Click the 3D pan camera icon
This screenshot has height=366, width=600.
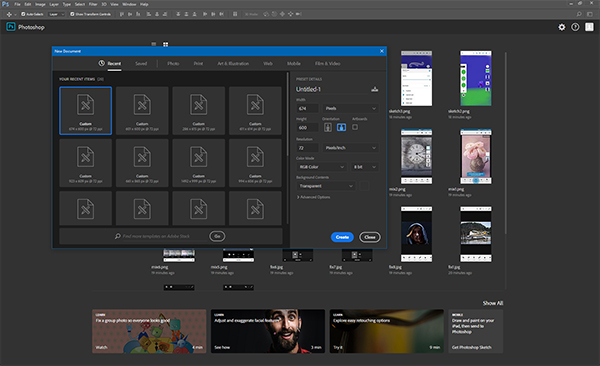tap(282, 14)
